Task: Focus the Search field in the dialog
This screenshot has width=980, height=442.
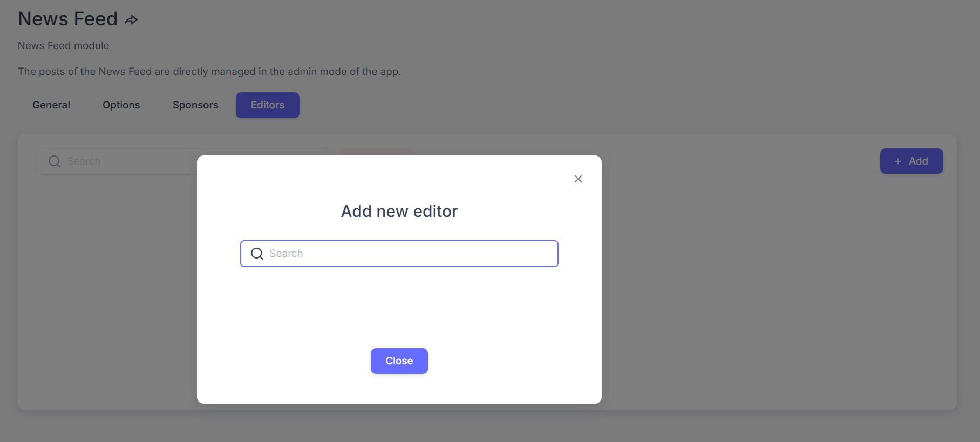Action: tap(399, 254)
